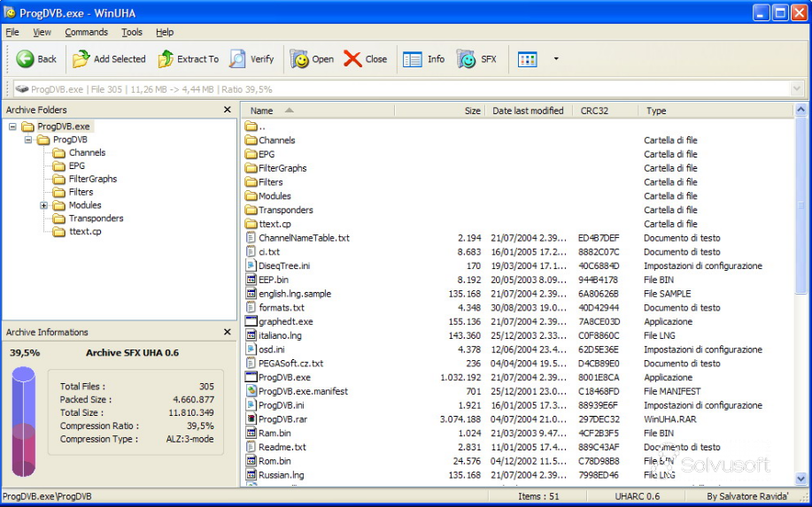Sort by Date last modified column
The image size is (812, 507).
tap(529, 111)
